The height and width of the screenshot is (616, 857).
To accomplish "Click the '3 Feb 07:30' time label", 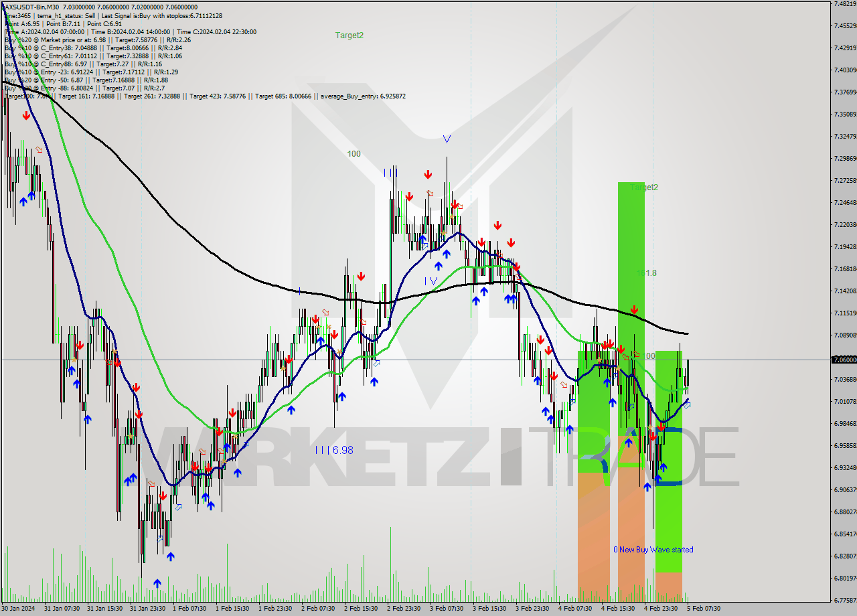I will pyautogui.click(x=447, y=609).
